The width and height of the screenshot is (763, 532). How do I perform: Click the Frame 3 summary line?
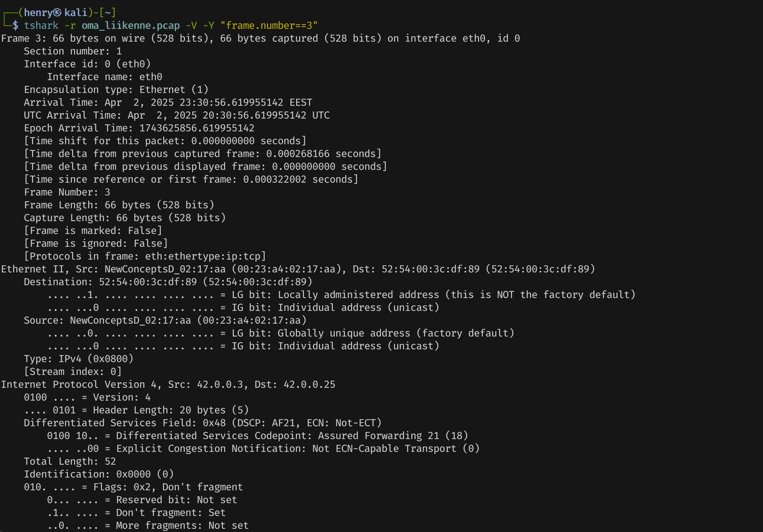pyautogui.click(x=260, y=38)
